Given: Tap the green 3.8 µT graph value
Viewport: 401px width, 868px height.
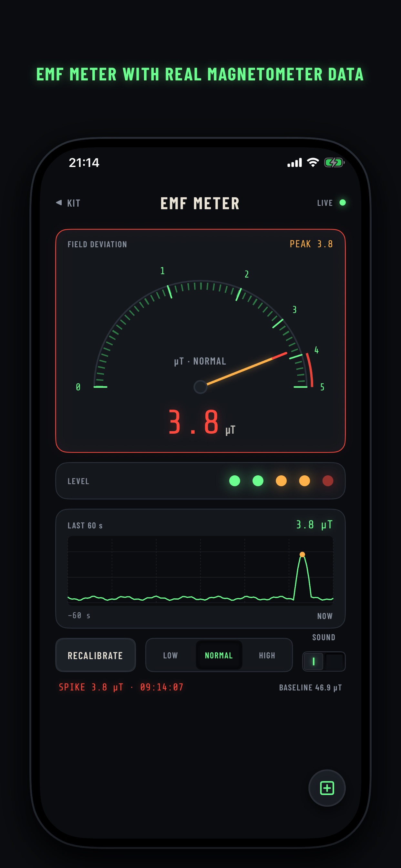Looking at the screenshot, I should 314,525.
